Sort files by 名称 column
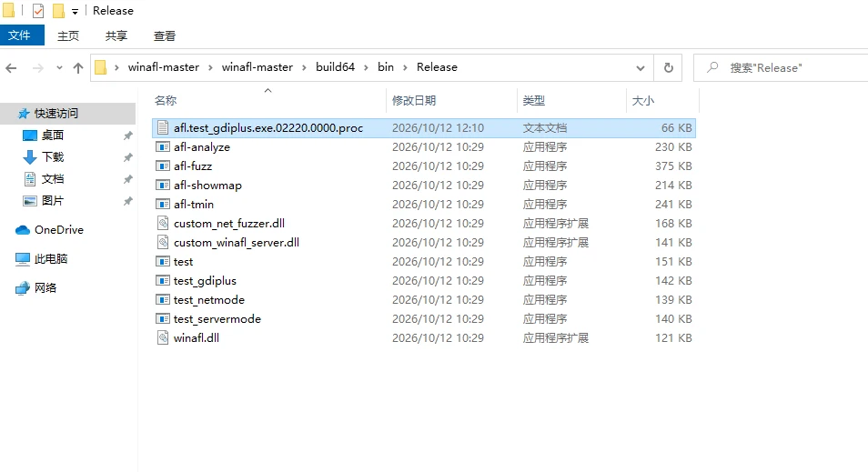Viewport: 868px width, 472px height. (x=268, y=100)
